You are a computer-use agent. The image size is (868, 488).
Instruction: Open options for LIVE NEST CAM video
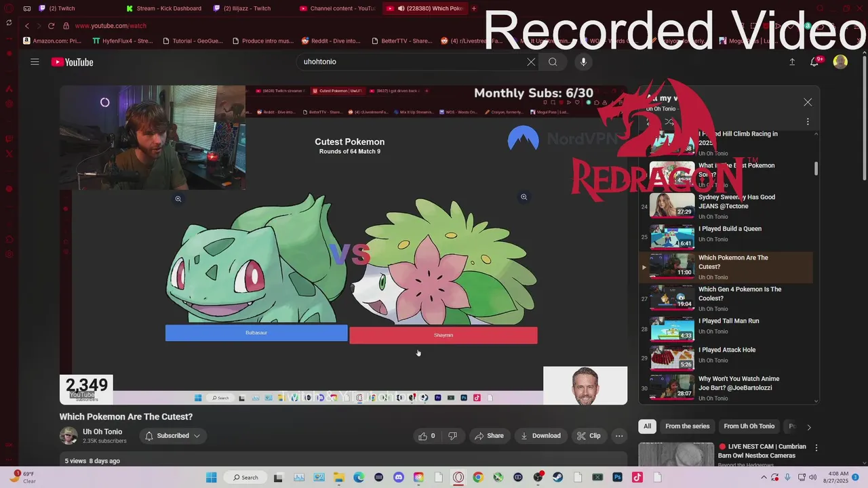pos(816,448)
